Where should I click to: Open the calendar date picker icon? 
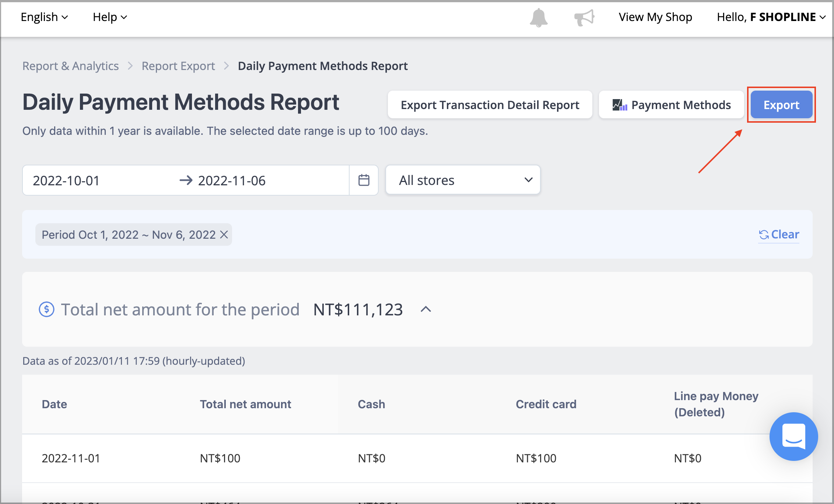coord(364,180)
